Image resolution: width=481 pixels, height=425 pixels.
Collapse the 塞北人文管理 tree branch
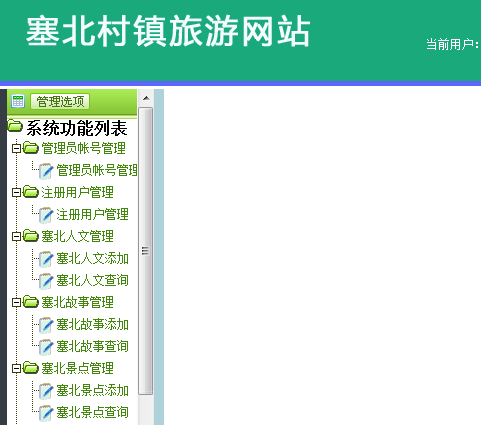pos(16,236)
